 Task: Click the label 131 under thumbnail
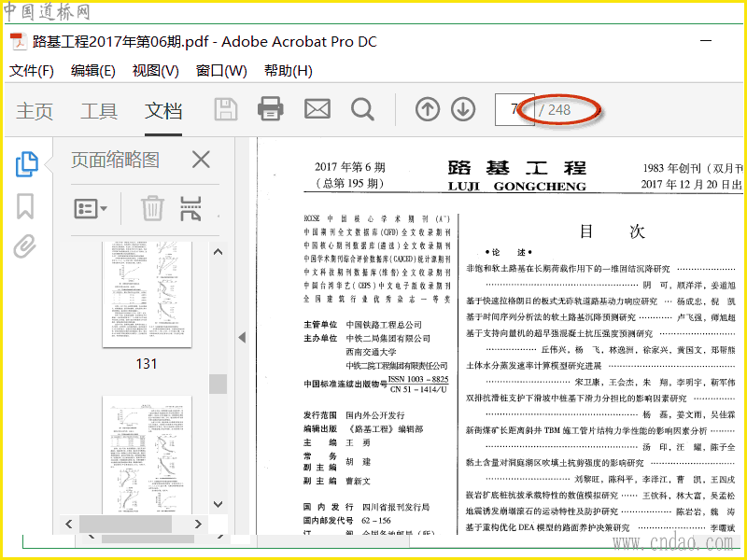point(147,364)
